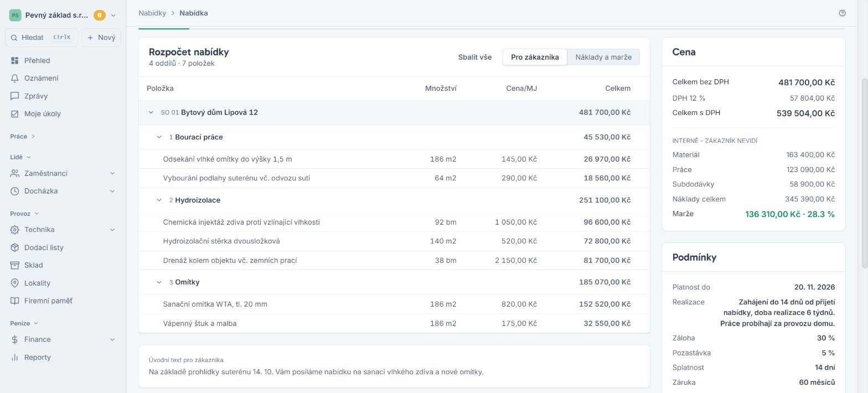Open Lokality map pin icon
This screenshot has height=393, width=868.
click(x=15, y=283)
